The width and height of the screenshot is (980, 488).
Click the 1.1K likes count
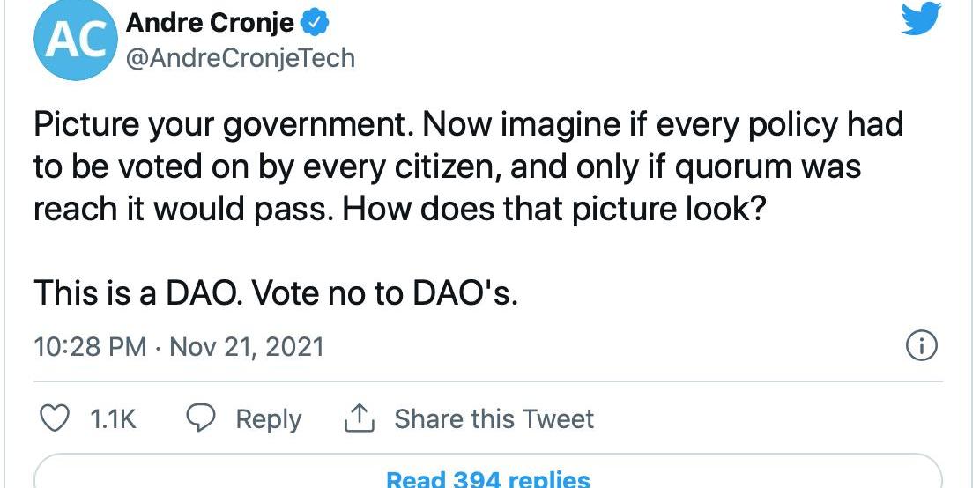coord(114,418)
